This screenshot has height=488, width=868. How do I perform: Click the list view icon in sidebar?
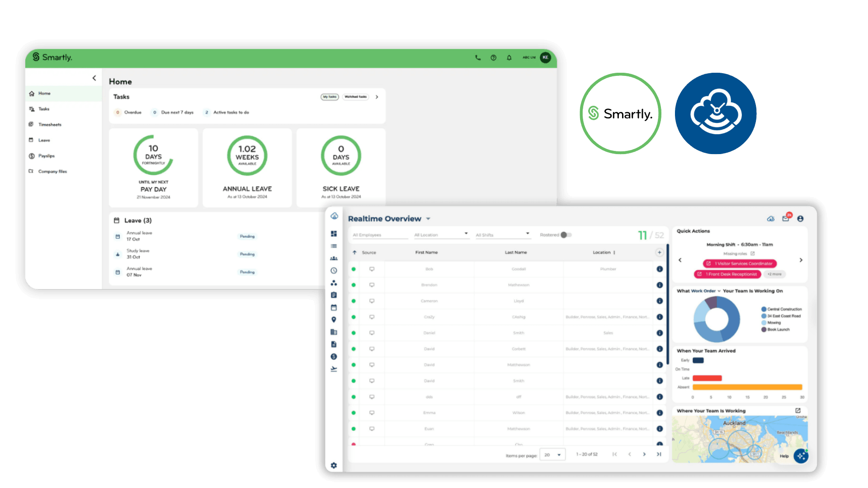(334, 246)
